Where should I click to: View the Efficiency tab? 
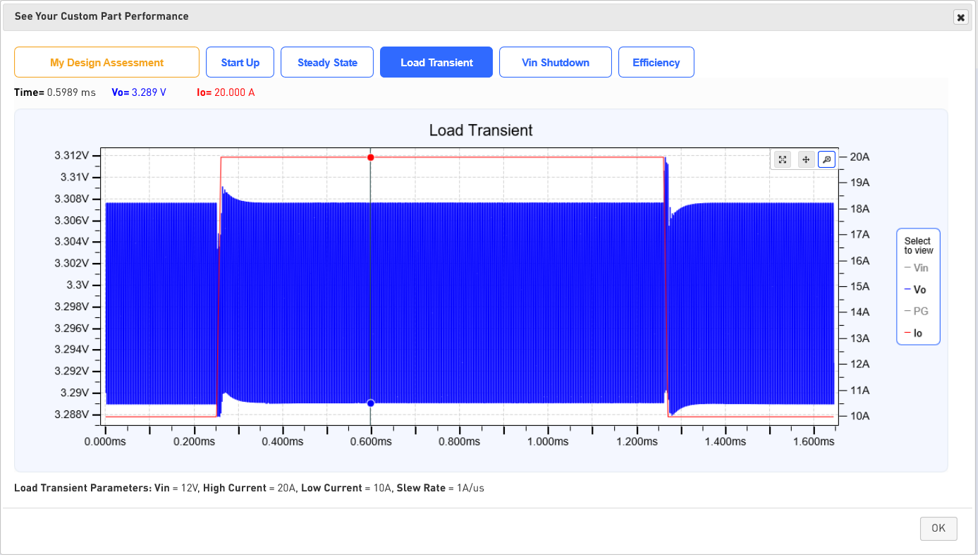click(x=656, y=62)
